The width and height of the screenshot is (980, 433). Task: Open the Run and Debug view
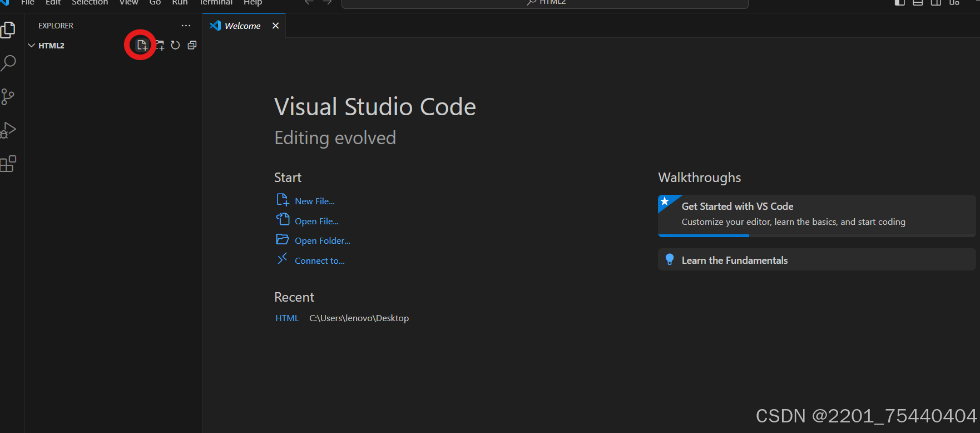pos(8,130)
